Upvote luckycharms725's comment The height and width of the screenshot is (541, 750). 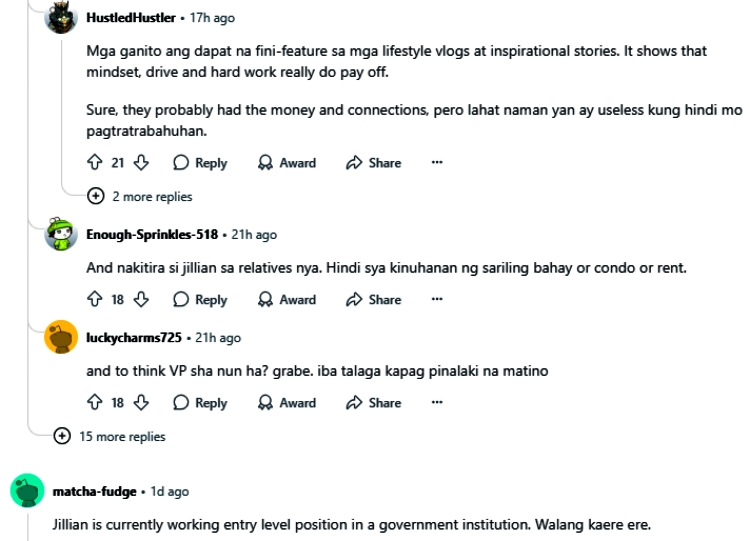[93, 403]
